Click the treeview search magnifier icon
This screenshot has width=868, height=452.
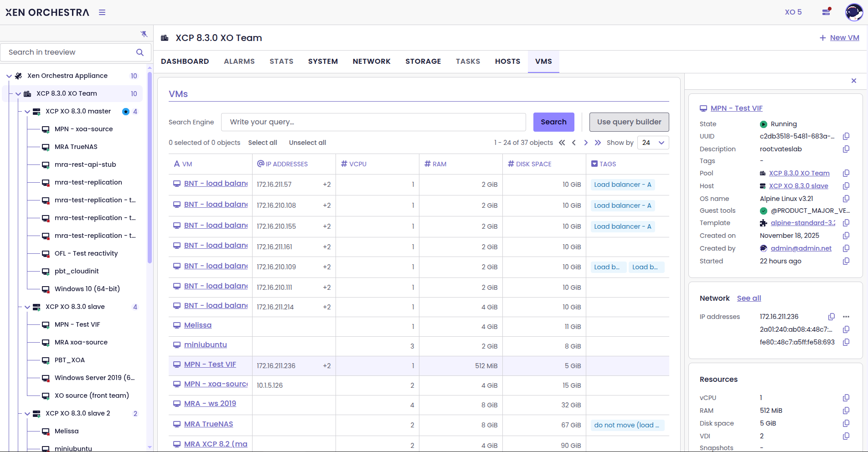point(140,52)
